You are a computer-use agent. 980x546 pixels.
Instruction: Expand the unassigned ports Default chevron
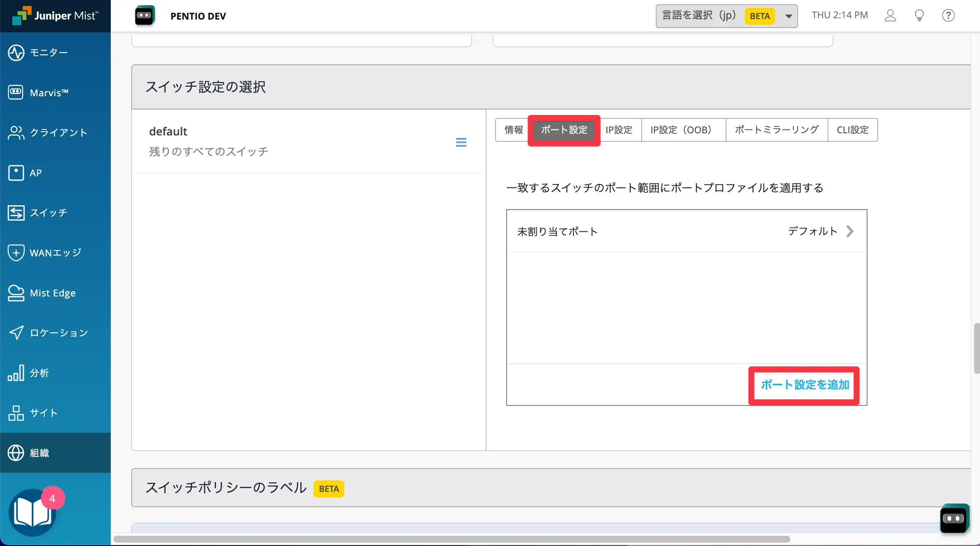coord(850,231)
